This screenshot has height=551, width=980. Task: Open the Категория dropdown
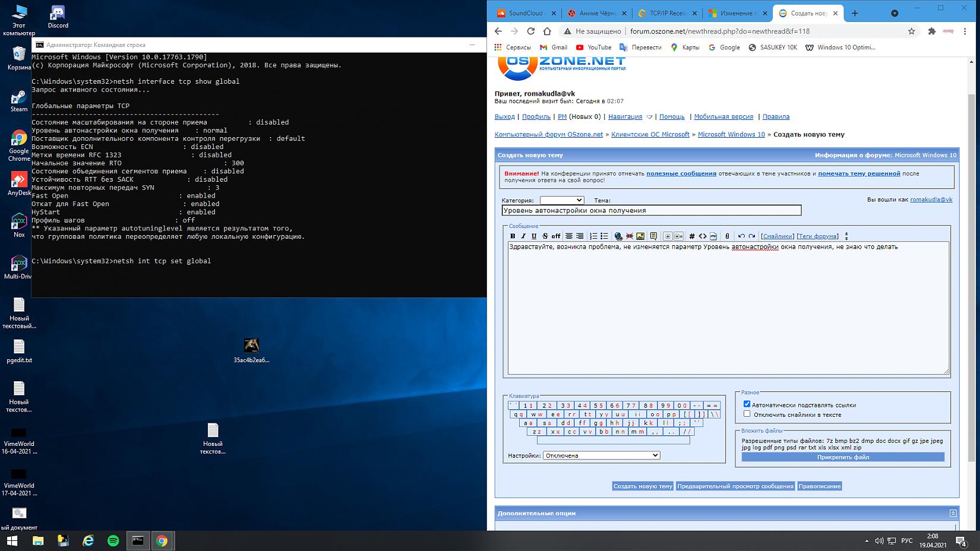pyautogui.click(x=561, y=201)
